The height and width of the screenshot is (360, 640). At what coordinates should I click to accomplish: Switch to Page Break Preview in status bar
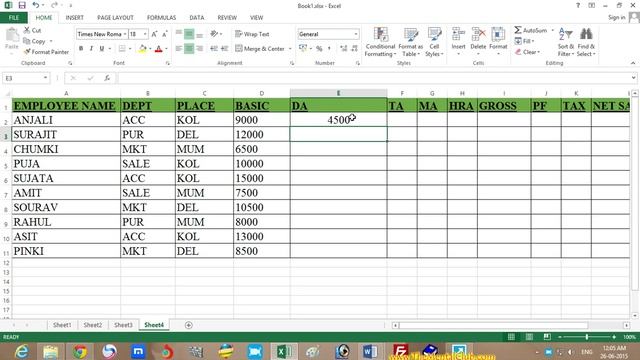[x=547, y=337]
